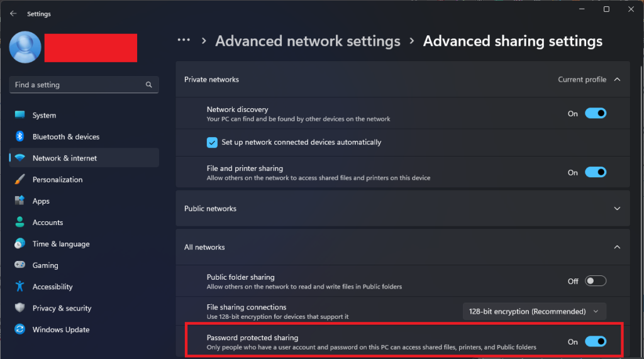Open Privacy & security settings
Screen dimensions: 644x359
84,307
